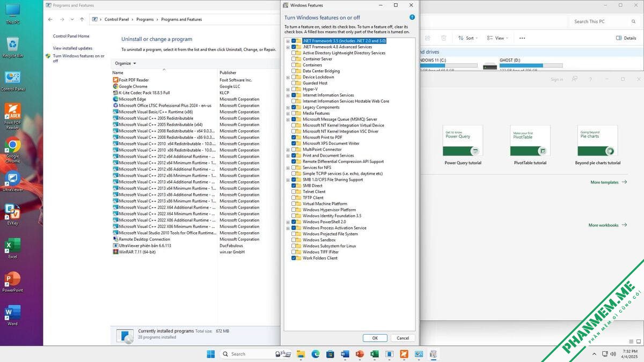This screenshot has width=644, height=362.
Task: Expand Media Features tree node
Action: point(288,113)
